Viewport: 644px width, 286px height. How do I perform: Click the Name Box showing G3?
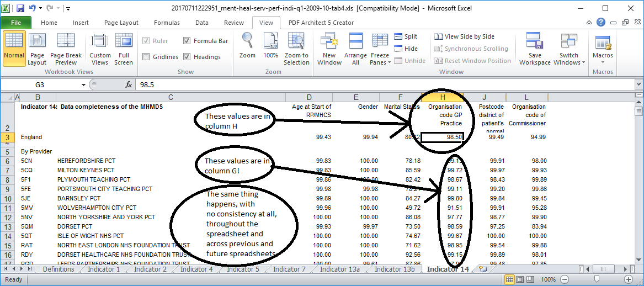40,84
